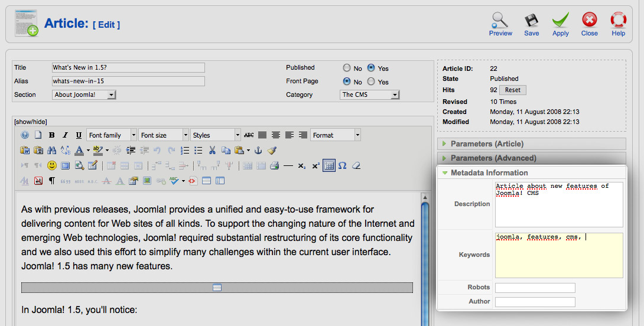Set Front Page to No
644x326 pixels.
(x=347, y=81)
